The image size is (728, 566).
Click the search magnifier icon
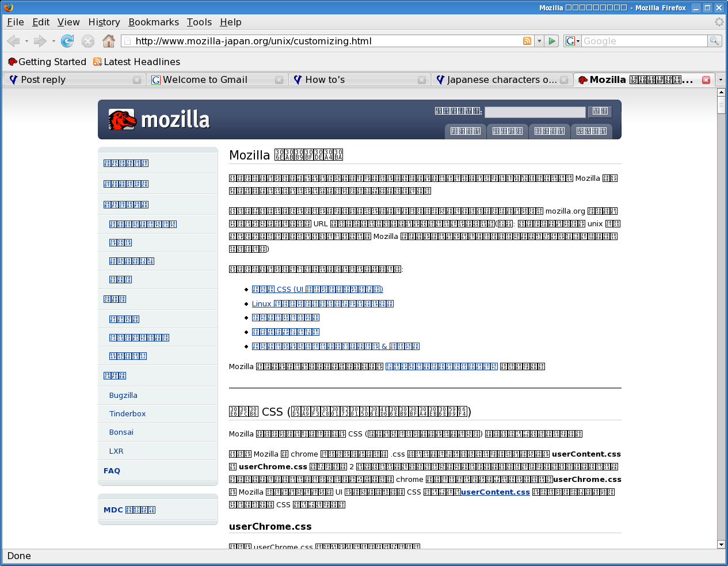tap(714, 41)
